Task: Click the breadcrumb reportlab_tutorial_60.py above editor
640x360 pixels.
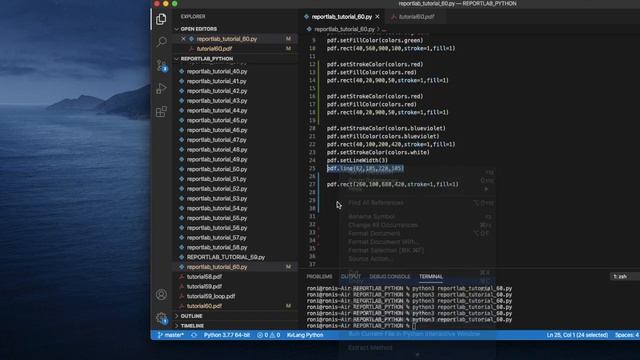Action: click(x=344, y=29)
